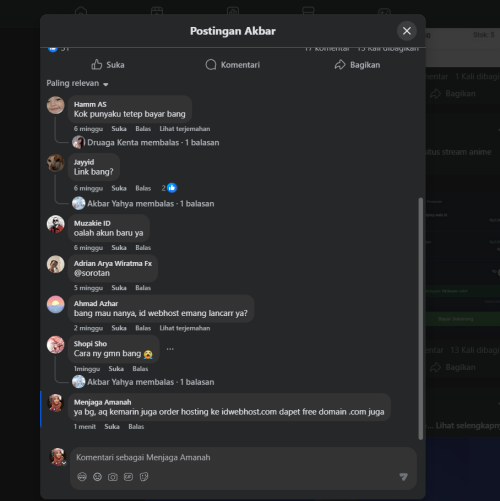The height and width of the screenshot is (501, 500).
Task: Open Jayyid profile avatar
Action: pyautogui.click(x=55, y=163)
